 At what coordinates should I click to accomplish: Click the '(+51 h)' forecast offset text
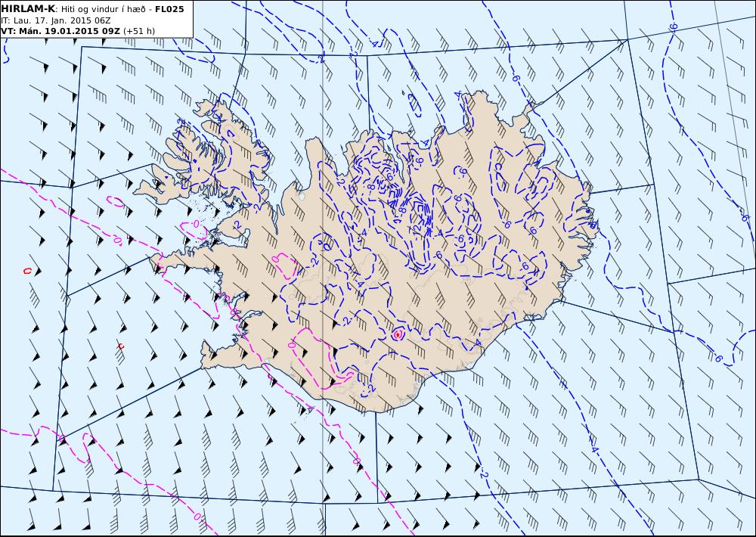[139, 31]
